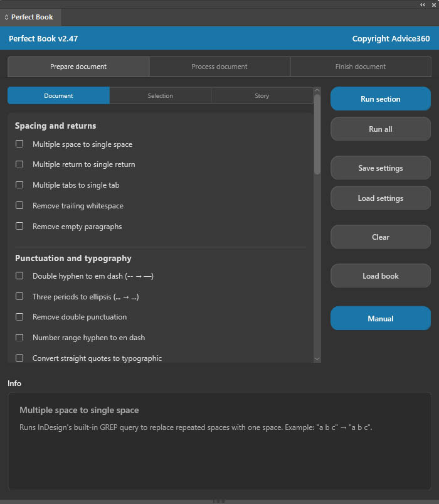The image size is (439, 504).
Task: Open the Finish document tab
Action: 361,67
